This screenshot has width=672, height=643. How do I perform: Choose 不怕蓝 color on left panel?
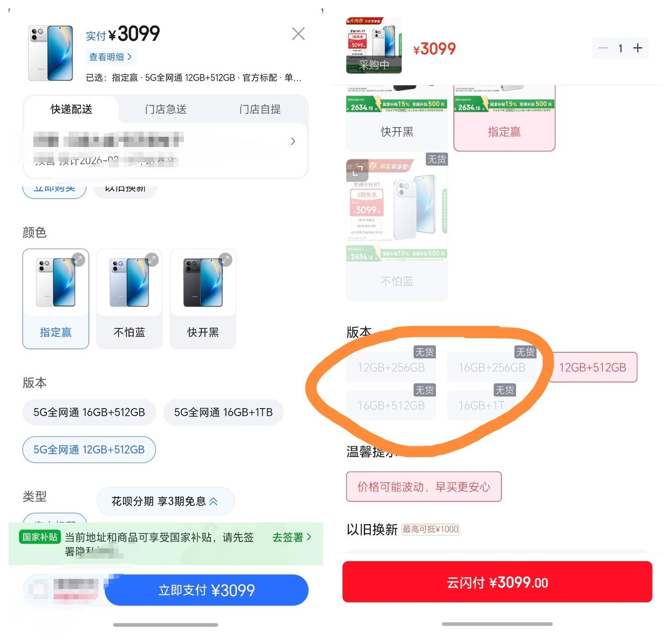[129, 299]
